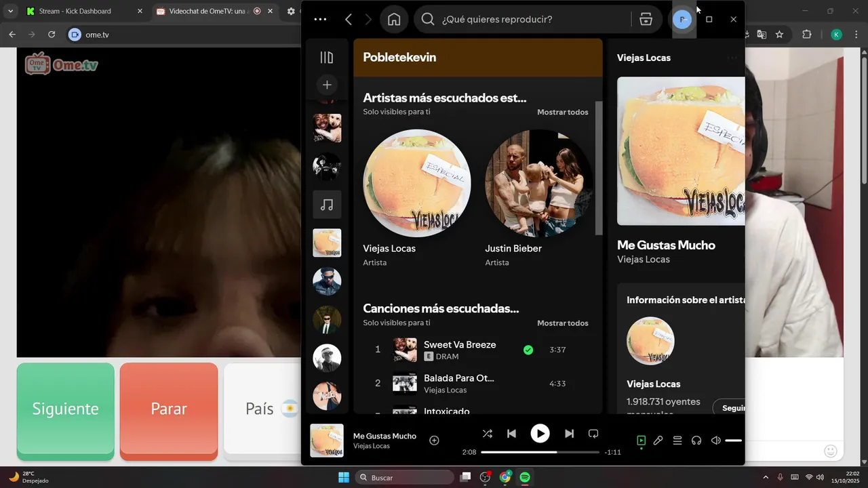868x488 pixels.
Task: Follow Viejas Locas with Seguir button
Action: click(x=730, y=408)
